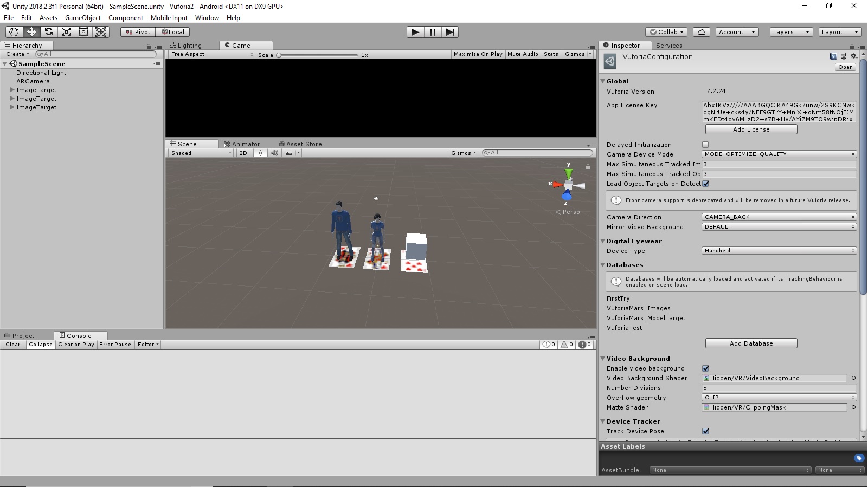The width and height of the screenshot is (868, 487).
Task: Toggle Load Object Targets on Detection
Action: pyautogui.click(x=705, y=184)
